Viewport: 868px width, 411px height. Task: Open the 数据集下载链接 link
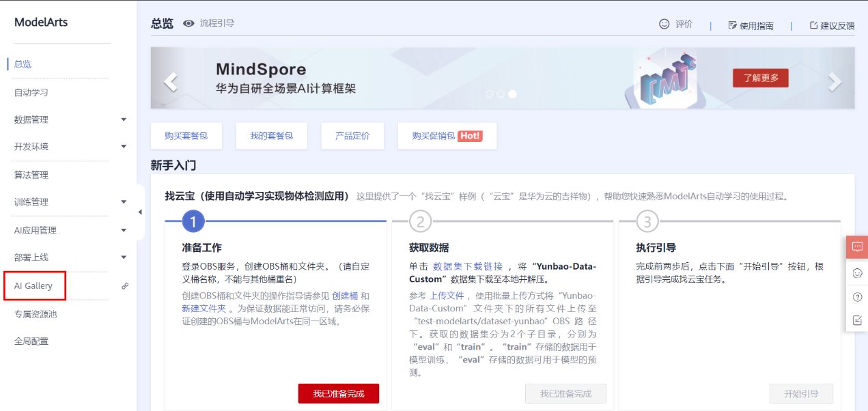coord(468,266)
